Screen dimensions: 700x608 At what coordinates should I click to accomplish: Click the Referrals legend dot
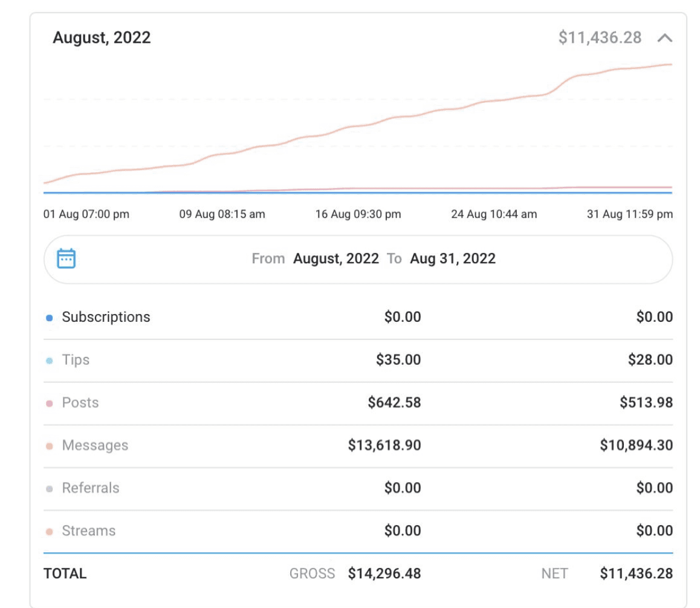(x=50, y=489)
